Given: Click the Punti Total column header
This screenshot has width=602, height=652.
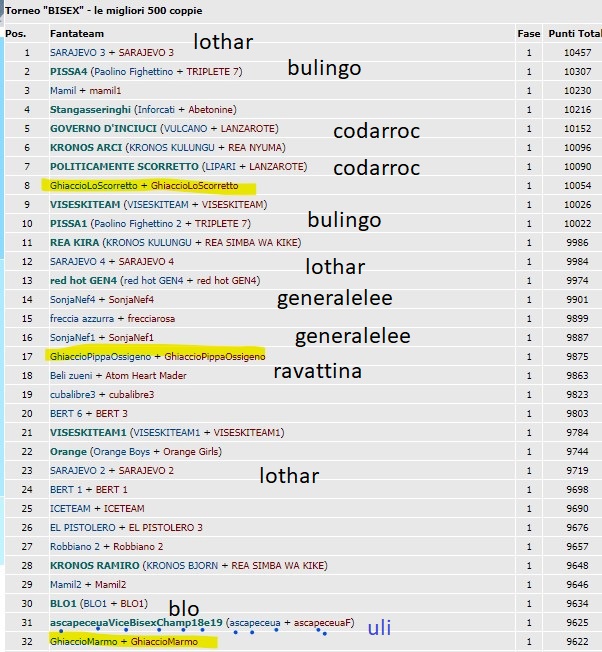Looking at the screenshot, I should [575, 34].
